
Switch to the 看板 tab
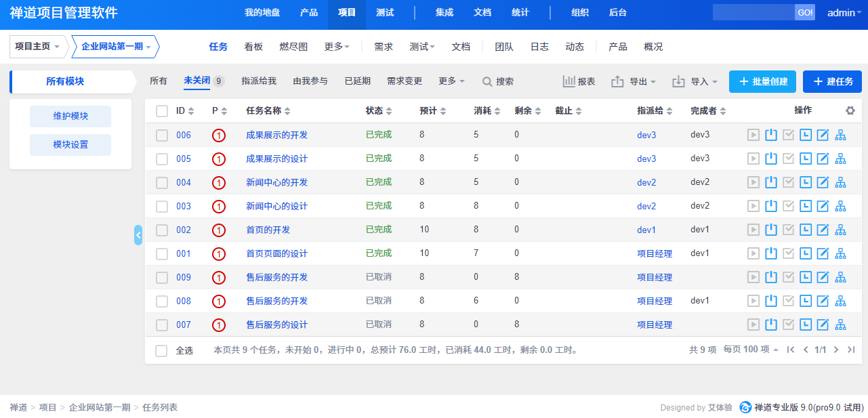[253, 47]
